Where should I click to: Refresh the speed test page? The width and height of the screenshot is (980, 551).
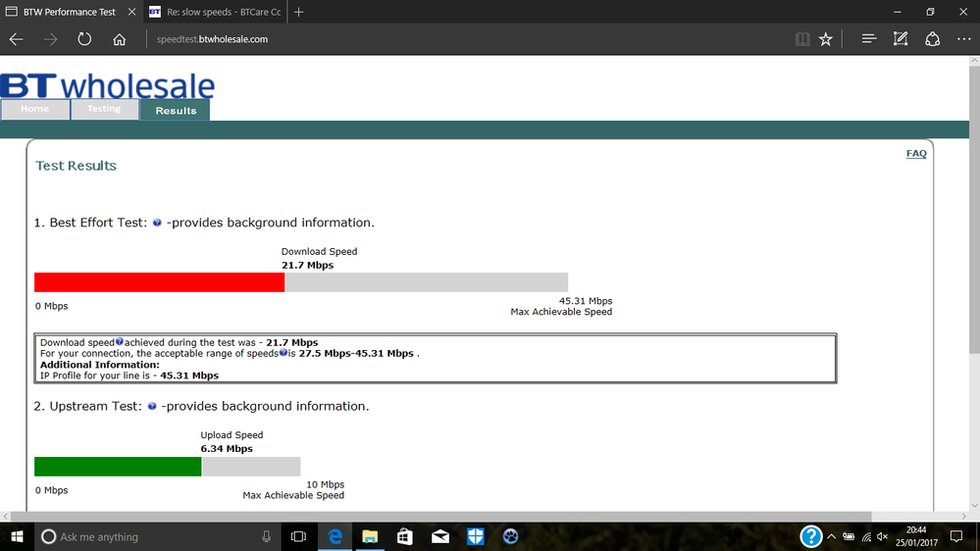click(84, 39)
